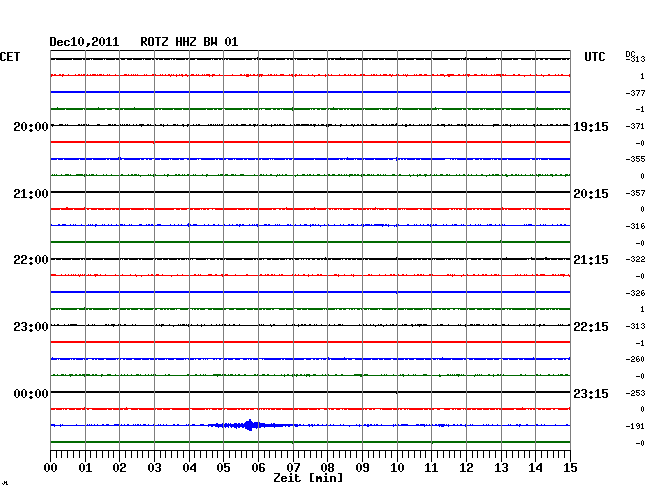Select the 22:15 UTC time label
Screen dimensions: 650x494
click(591, 327)
